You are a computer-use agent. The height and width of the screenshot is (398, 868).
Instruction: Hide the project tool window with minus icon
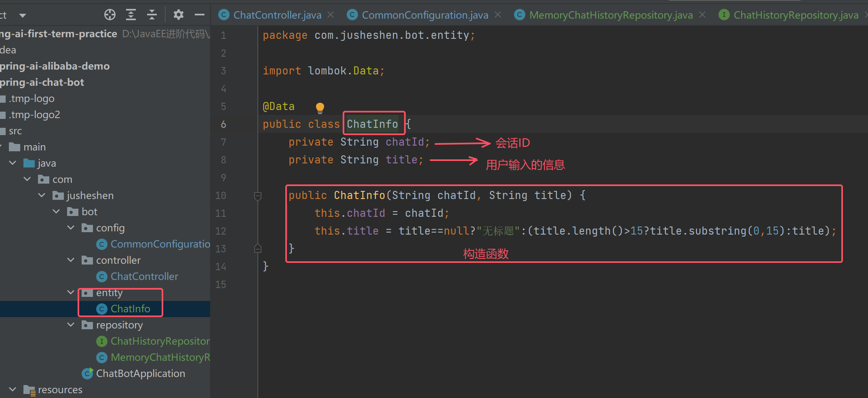click(x=200, y=15)
